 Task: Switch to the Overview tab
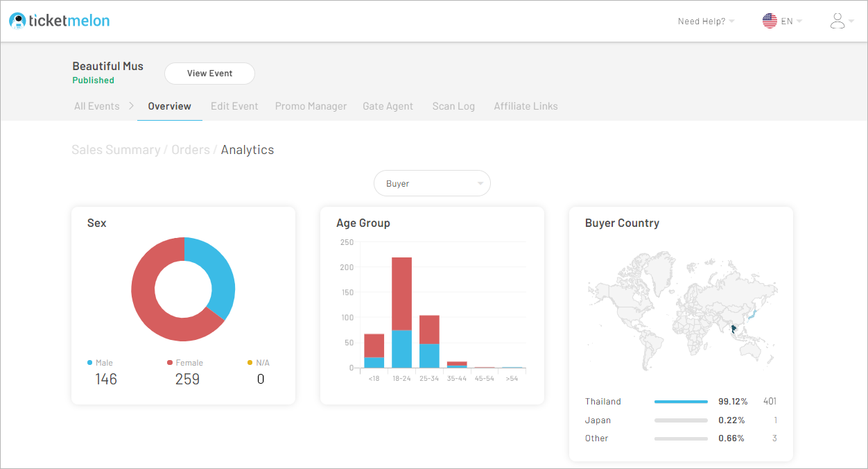[170, 106]
